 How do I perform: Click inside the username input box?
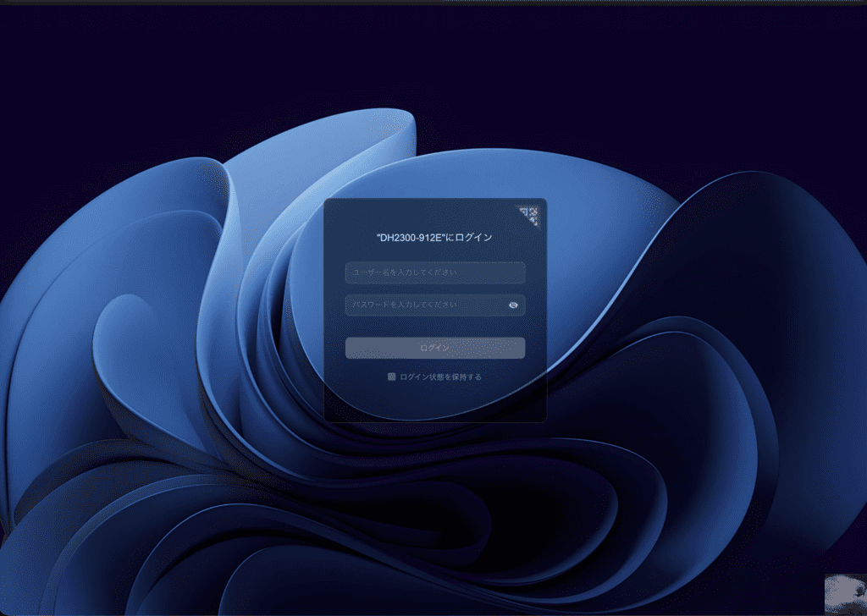click(x=434, y=273)
